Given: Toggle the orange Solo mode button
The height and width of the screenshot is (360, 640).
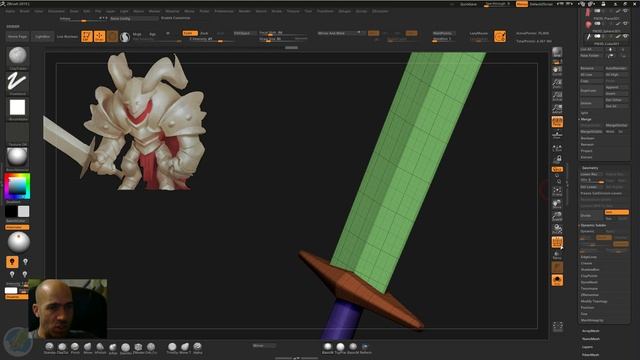Looking at the screenshot, I should coord(557,280).
